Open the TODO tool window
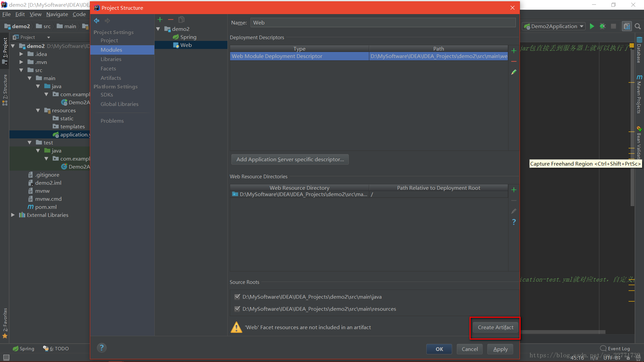 [56, 349]
